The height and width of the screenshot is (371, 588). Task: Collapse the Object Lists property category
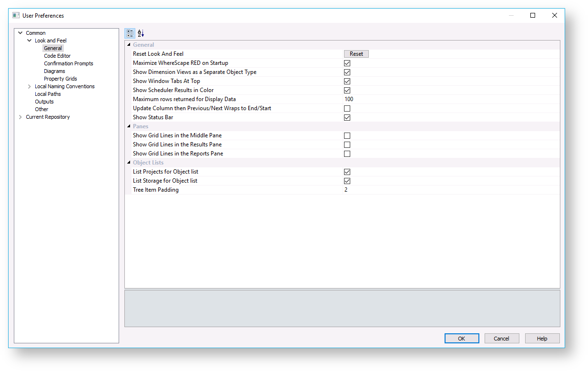click(x=129, y=163)
